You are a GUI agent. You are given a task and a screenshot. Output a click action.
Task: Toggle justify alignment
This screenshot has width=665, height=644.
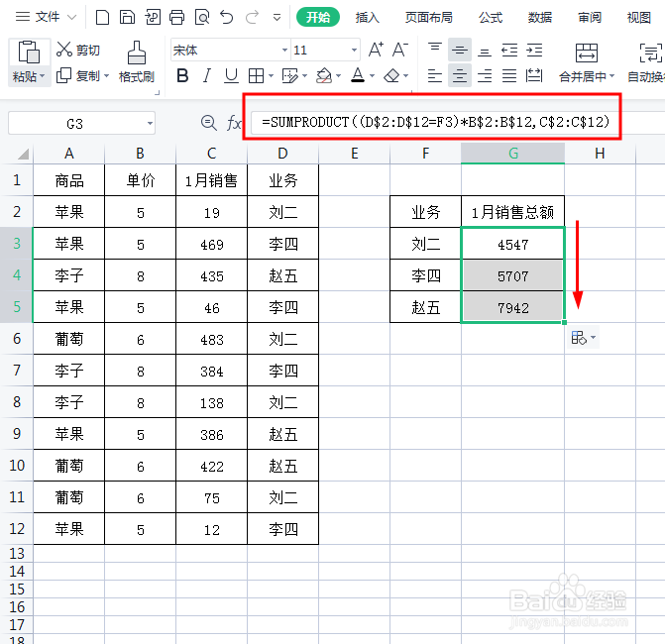(509, 76)
